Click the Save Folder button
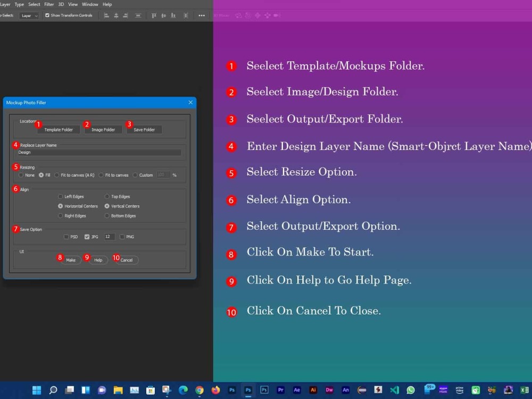Viewport: 532px width, 399px height. [x=144, y=130]
